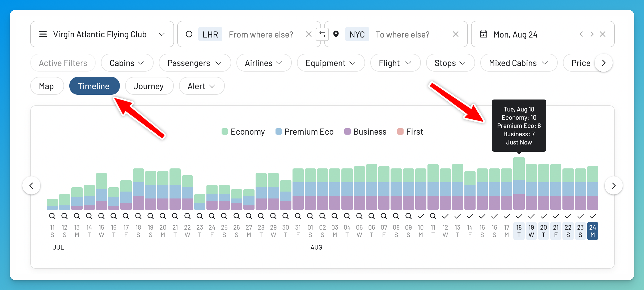Viewport: 644px width, 290px height.
Task: Click the search icon for August 05
Action: coord(359,216)
